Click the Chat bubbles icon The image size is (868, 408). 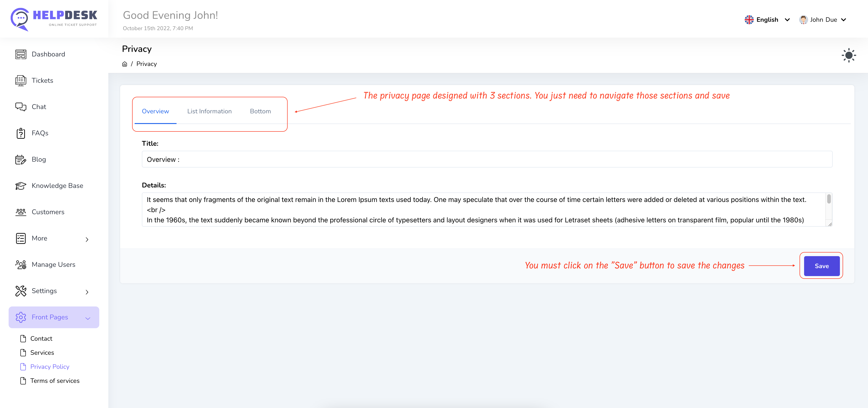pos(21,107)
